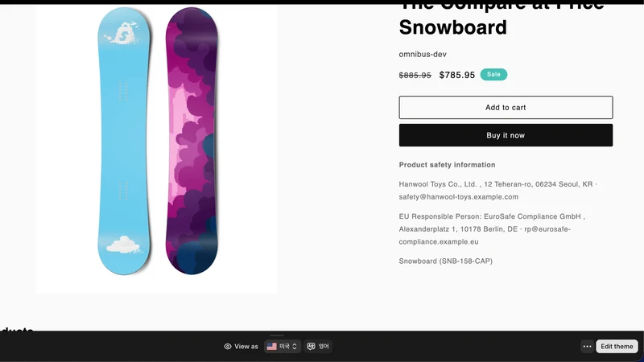Open the 영어 language selector
Viewport: 644px width, 362px height.
pos(318,347)
